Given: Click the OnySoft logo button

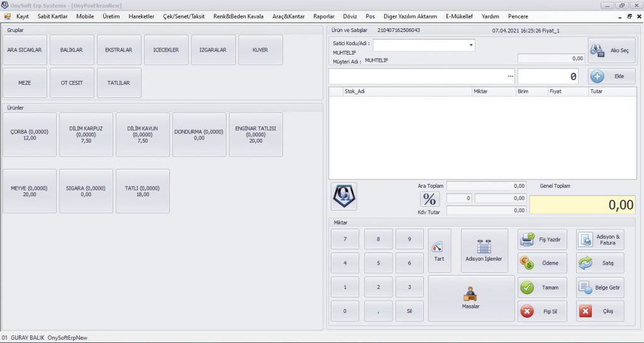Looking at the screenshot, I should (344, 197).
